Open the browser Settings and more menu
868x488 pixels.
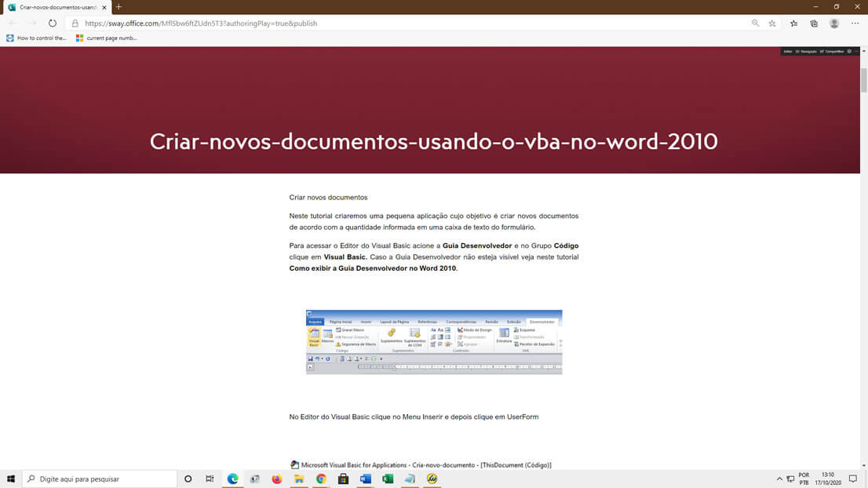coord(855,24)
